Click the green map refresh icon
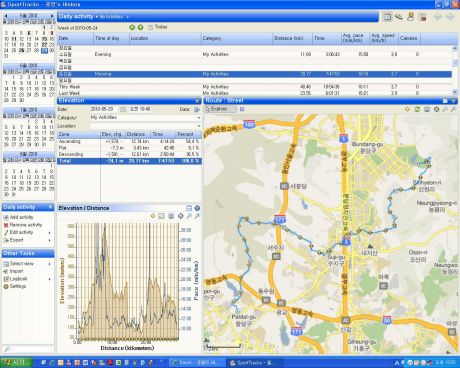The image size is (460, 368). point(417,109)
